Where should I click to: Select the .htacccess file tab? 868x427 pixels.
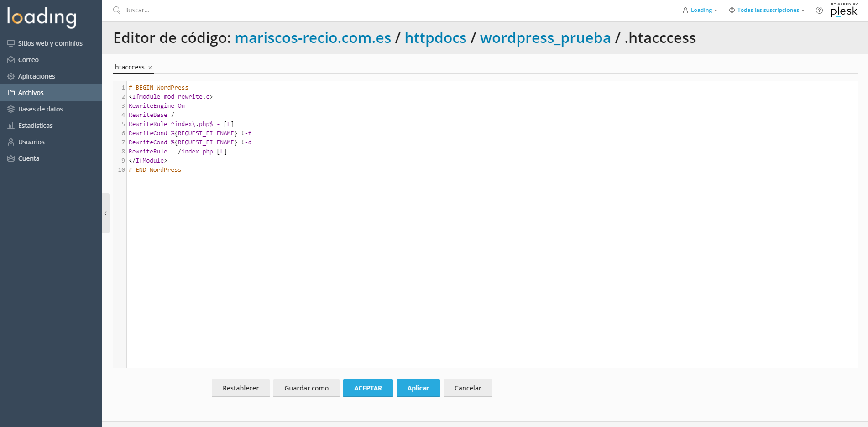(129, 67)
